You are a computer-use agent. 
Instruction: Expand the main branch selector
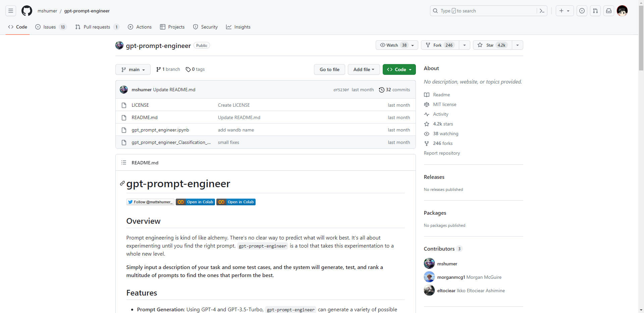click(133, 69)
